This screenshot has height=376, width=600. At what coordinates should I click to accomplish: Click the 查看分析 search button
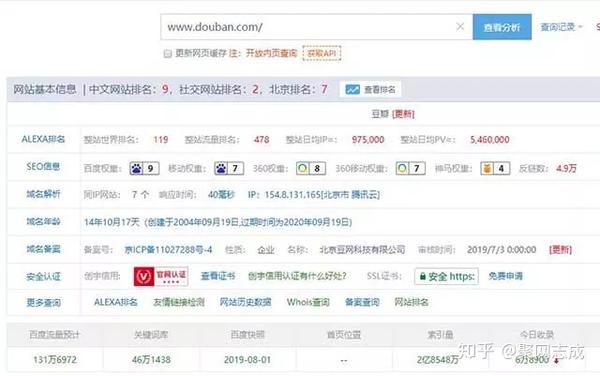502,27
